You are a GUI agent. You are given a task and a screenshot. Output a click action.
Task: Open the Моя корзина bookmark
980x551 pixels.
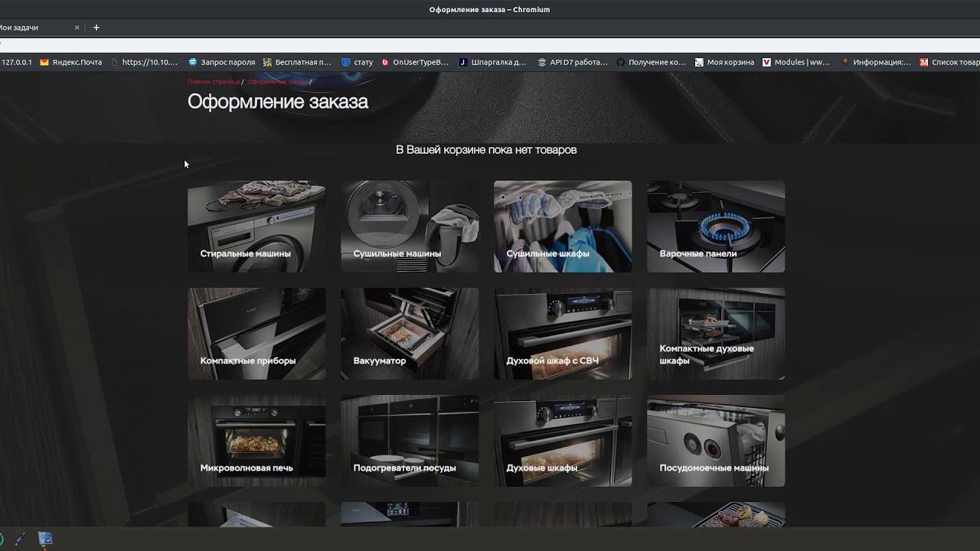(724, 62)
